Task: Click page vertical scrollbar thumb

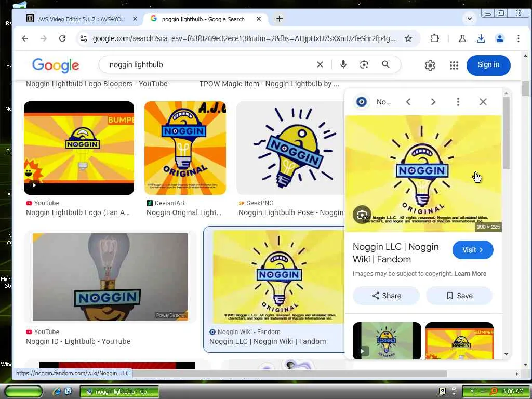Action: (525, 88)
